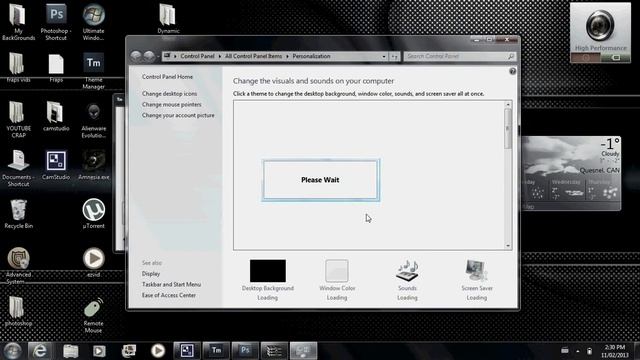Open Change your account picture link
This screenshot has height=360, width=640.
[x=178, y=115]
